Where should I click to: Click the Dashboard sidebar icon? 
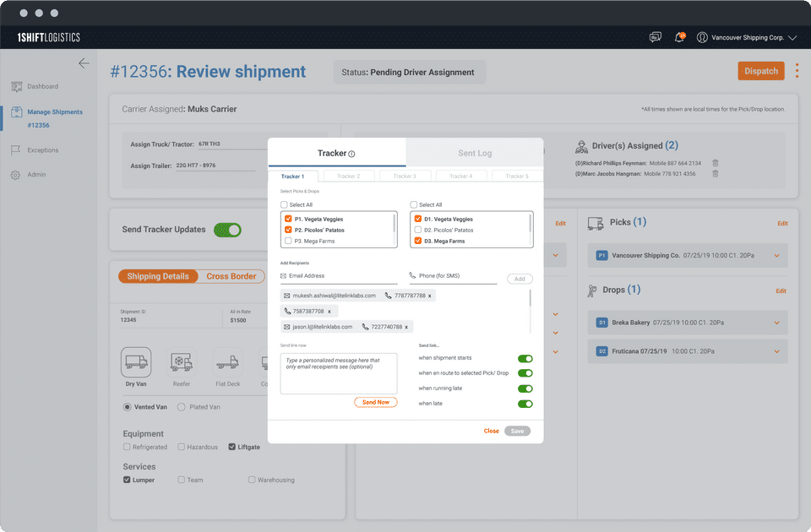coord(17,86)
